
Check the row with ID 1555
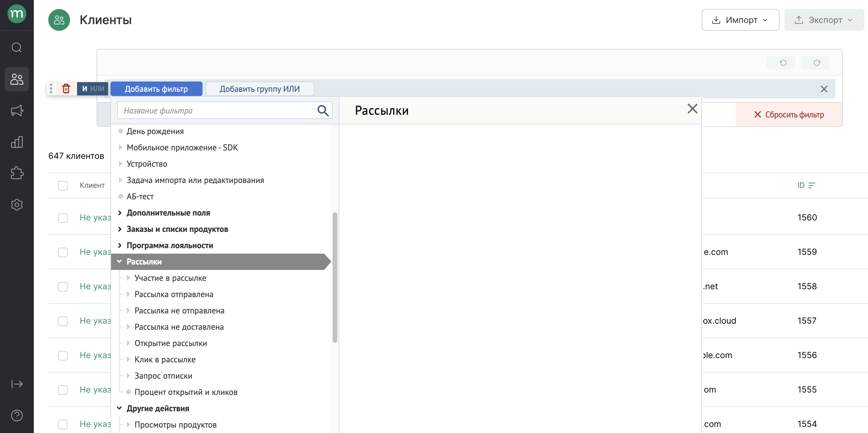pos(63,390)
